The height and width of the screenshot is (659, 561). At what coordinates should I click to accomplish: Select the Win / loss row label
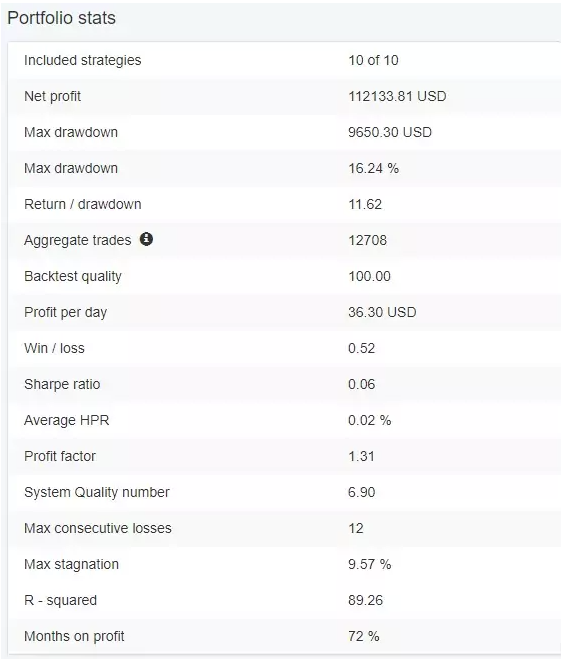click(54, 348)
